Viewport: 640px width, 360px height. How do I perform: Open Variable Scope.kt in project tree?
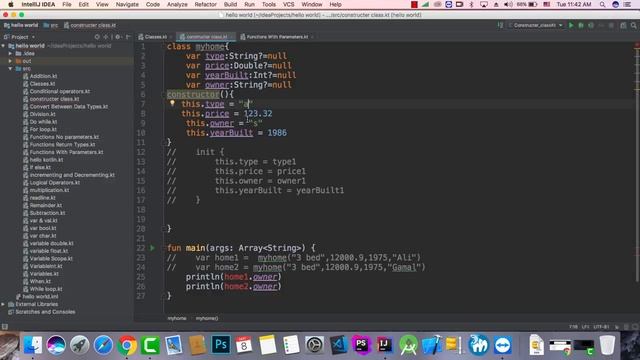coord(51,259)
